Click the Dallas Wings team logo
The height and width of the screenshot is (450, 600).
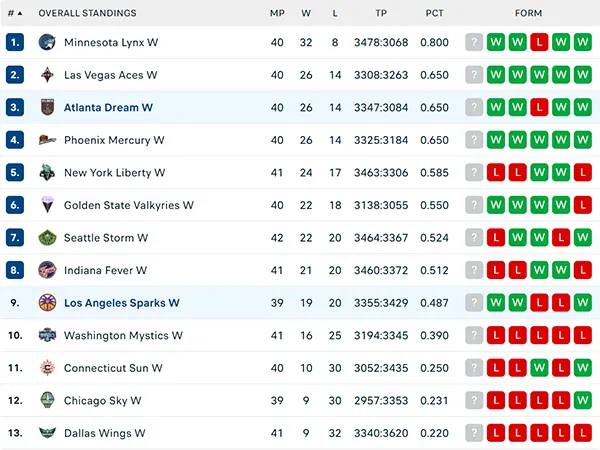pos(47,433)
